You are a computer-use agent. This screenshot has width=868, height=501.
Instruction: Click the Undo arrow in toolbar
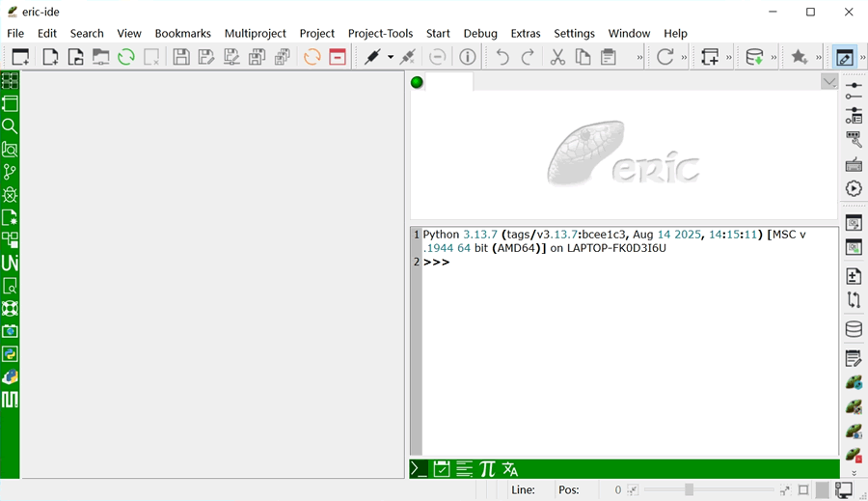tap(502, 57)
